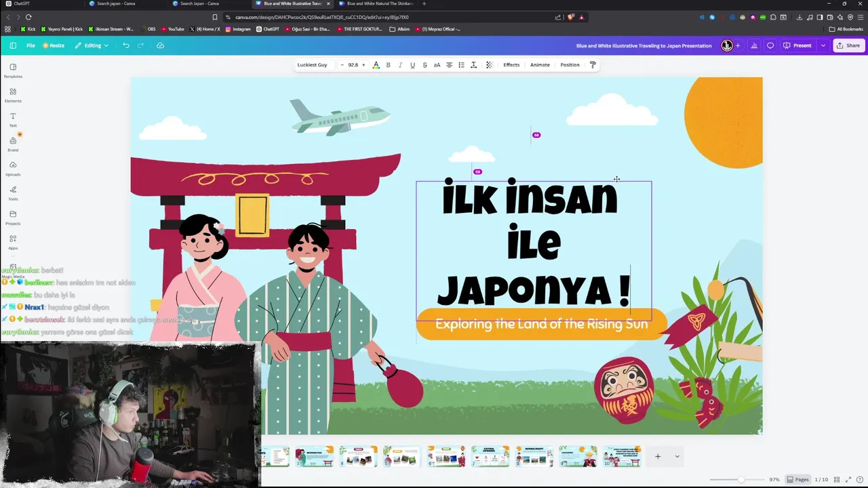
Task: Open the Tools panel
Action: (13, 192)
